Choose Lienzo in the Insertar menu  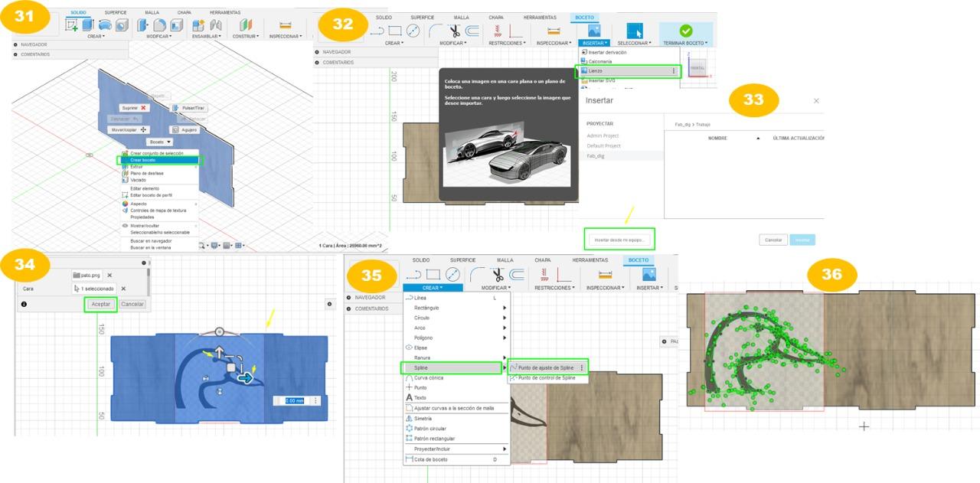627,70
